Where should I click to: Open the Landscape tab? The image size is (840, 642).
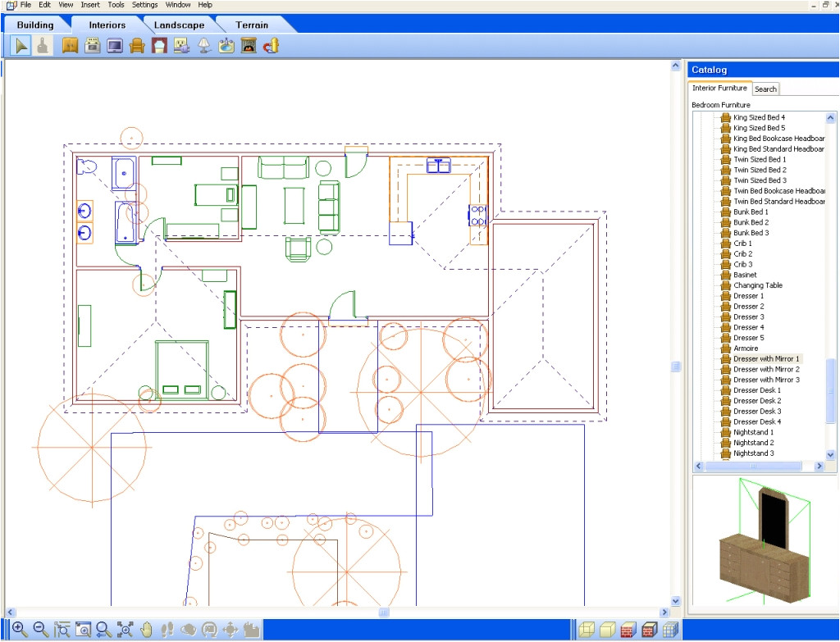point(179,25)
